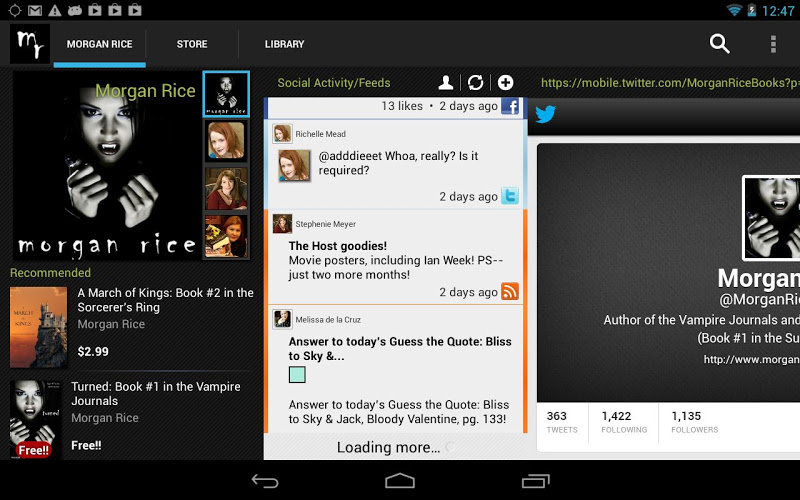Image resolution: width=800 pixels, height=500 pixels.
Task: Tap the search magnifier icon
Action: click(x=719, y=44)
